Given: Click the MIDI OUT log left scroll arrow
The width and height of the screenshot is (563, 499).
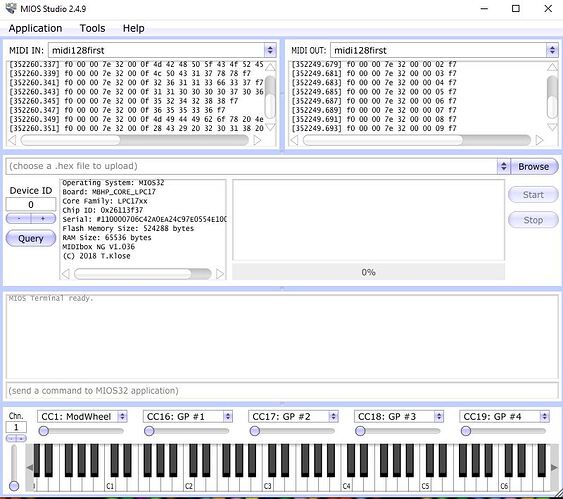Looking at the screenshot, I should (x=294, y=140).
